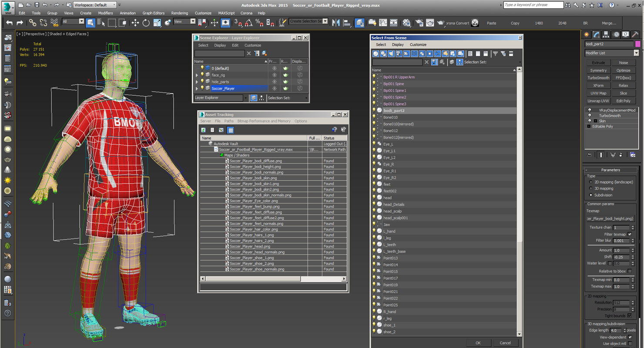
Task: Switch to the Utilities hammer panel
Action: [x=635, y=34]
